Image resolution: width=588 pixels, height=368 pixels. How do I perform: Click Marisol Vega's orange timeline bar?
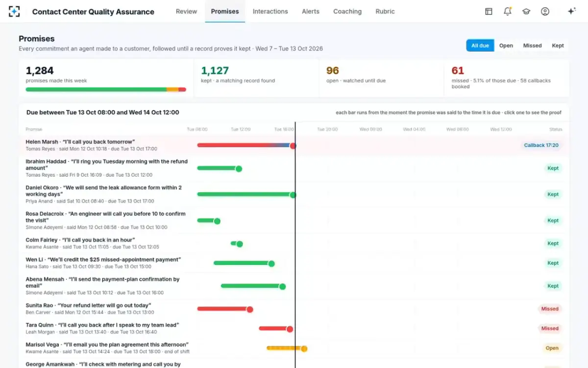(287, 348)
